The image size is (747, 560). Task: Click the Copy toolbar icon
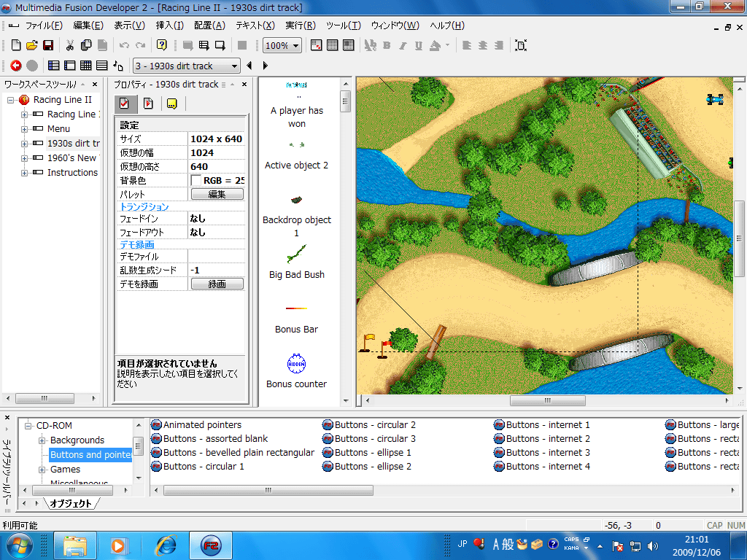[x=86, y=45]
